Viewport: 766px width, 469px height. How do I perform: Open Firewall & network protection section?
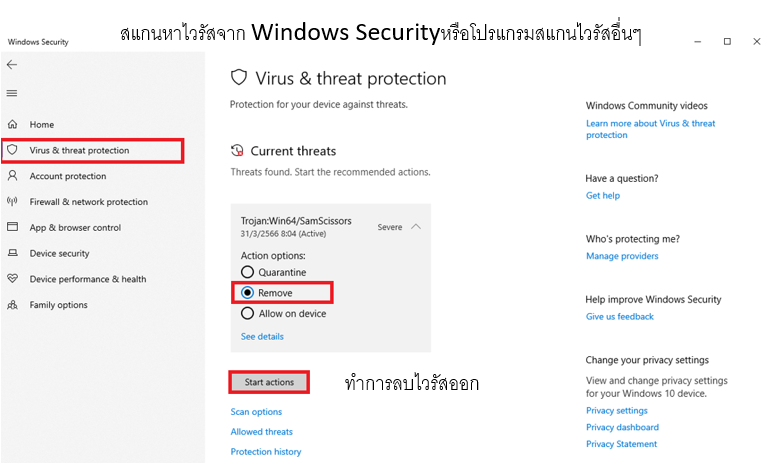click(88, 202)
